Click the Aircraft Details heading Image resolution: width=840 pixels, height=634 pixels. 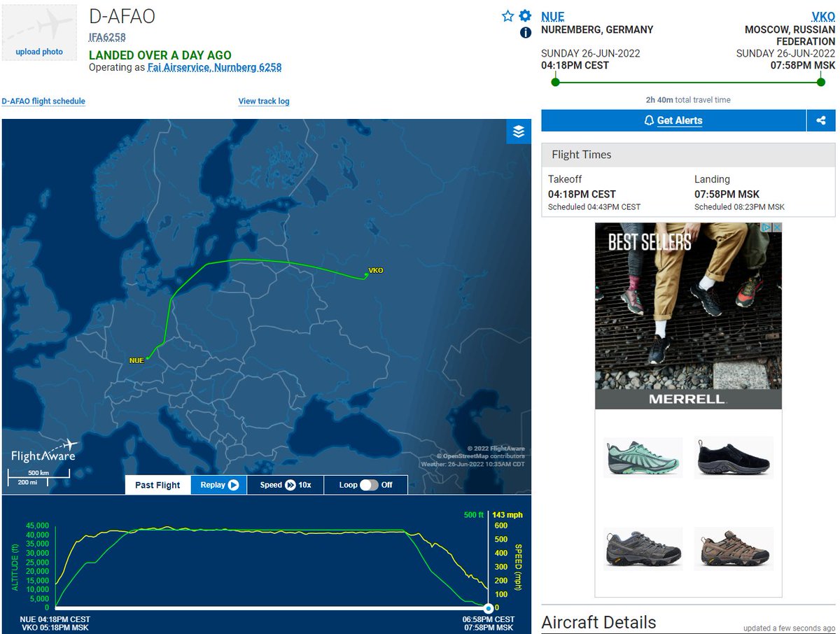pos(598,622)
